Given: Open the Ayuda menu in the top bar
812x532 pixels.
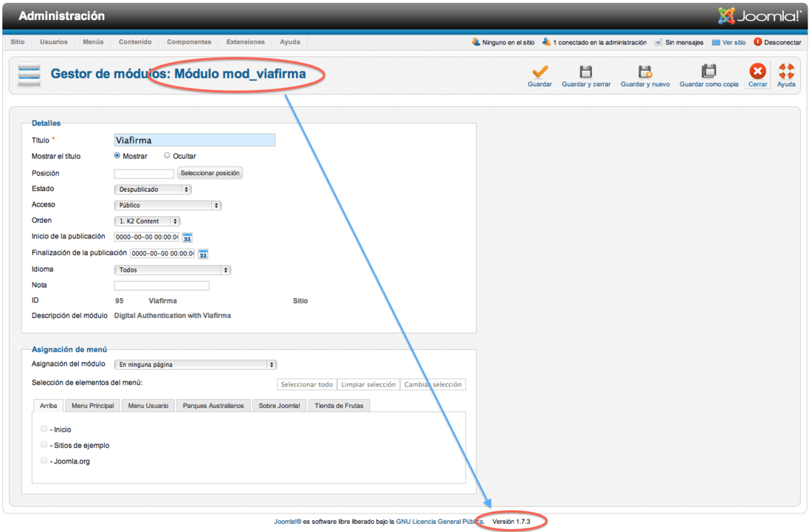Looking at the screenshot, I should (290, 42).
